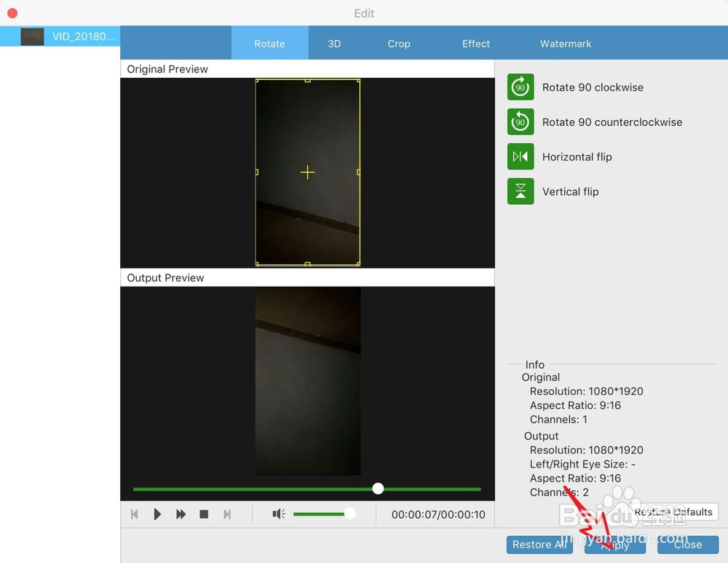Image resolution: width=728 pixels, height=563 pixels.
Task: Apply the Vertical flip icon
Action: 521,191
